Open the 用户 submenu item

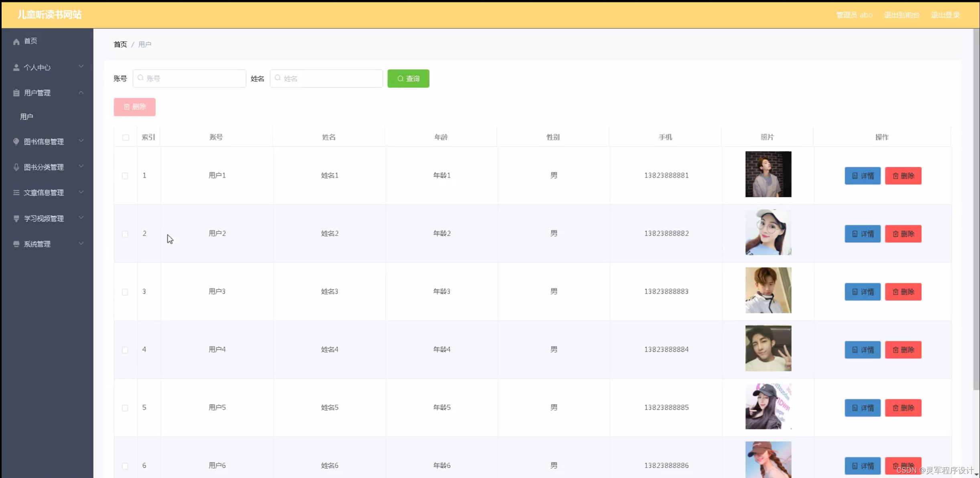26,117
